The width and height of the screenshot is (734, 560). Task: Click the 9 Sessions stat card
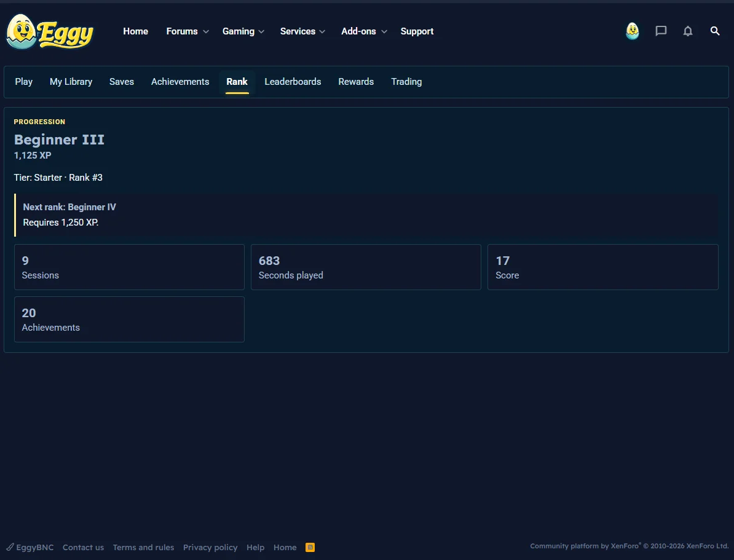(129, 267)
